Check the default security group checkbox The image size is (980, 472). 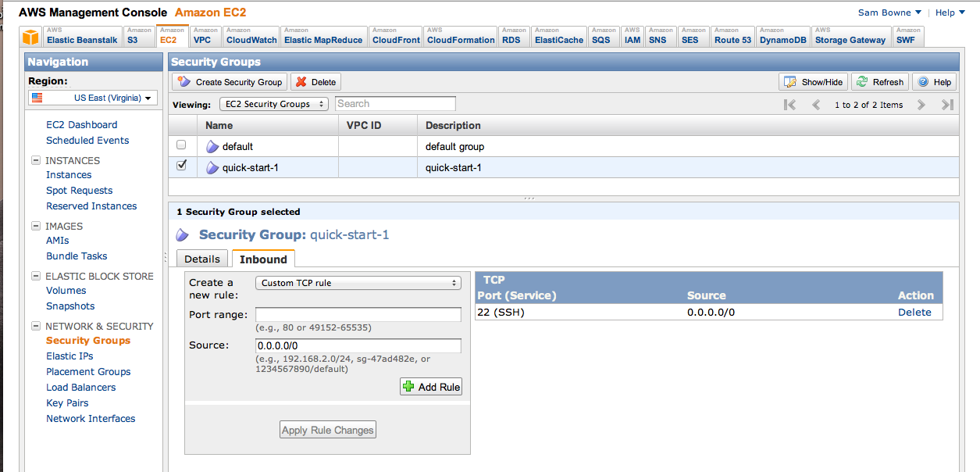point(182,145)
